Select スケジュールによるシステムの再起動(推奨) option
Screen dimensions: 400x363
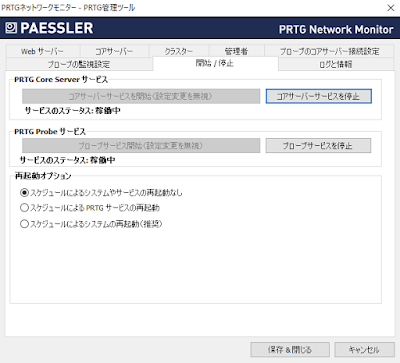pos(91,224)
